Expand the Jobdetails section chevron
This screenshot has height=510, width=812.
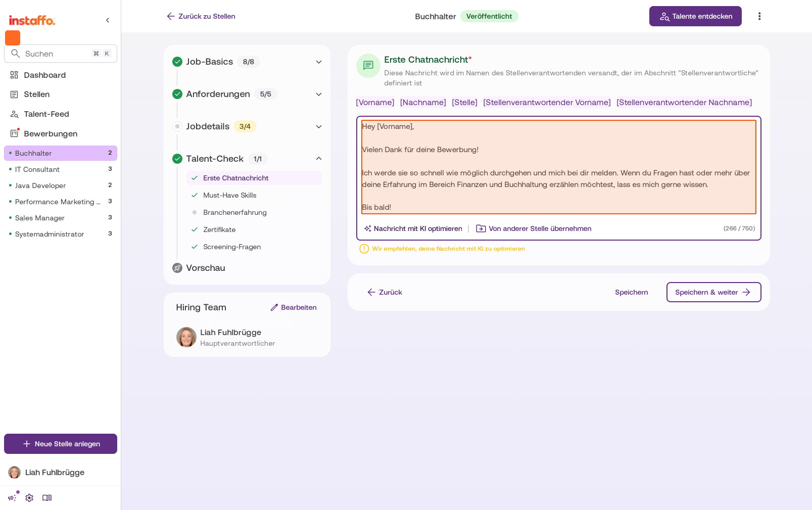[319, 126]
